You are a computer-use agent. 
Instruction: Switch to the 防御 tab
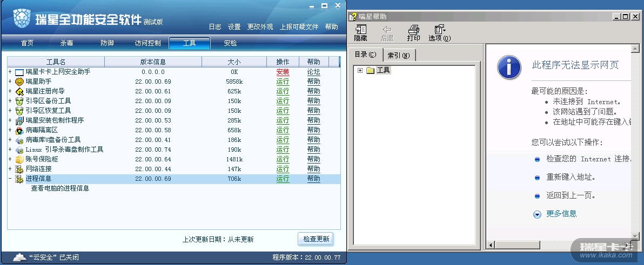[x=107, y=43]
